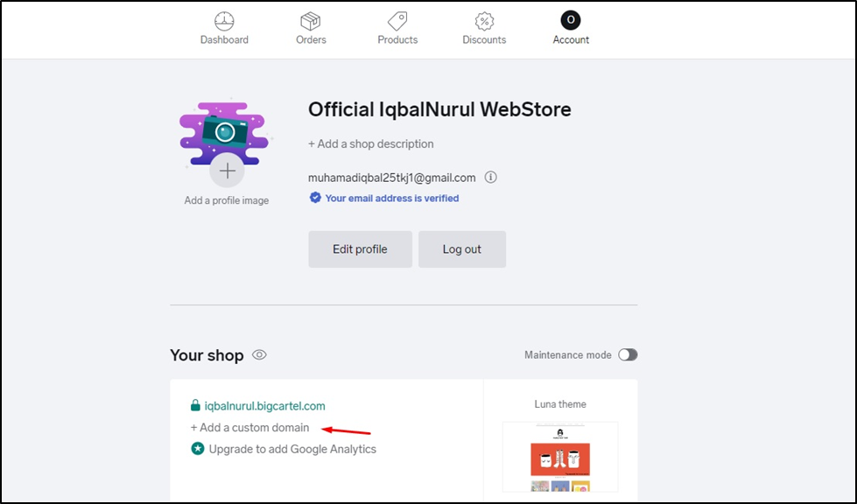Open the Account avatar circle icon
Image resolution: width=857 pixels, height=504 pixels.
coord(571,20)
